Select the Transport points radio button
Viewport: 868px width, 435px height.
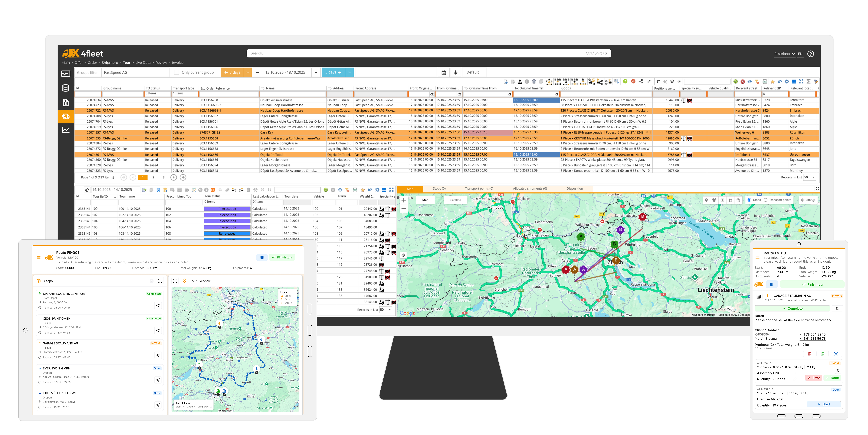tap(766, 200)
